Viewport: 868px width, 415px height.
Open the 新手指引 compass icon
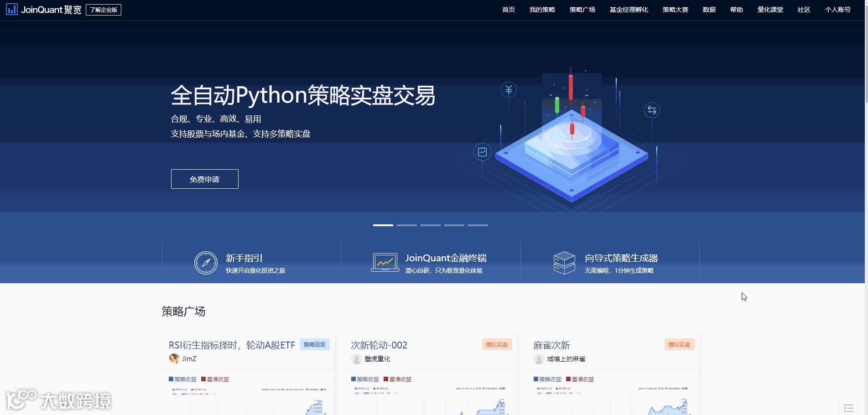tap(206, 263)
